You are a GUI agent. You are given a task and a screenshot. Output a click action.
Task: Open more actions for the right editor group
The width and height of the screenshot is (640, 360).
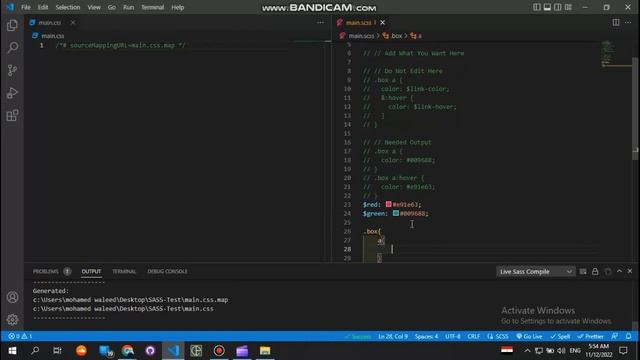coord(628,22)
